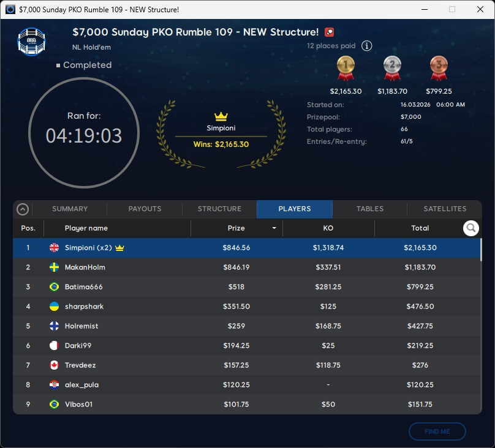Switch to the Payouts tab
This screenshot has height=448, width=495.
pos(145,209)
